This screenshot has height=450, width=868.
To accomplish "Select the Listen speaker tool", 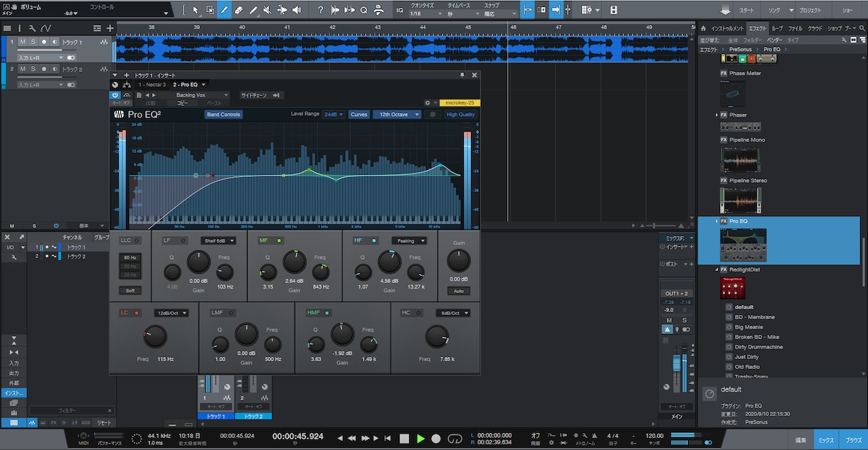I will tap(296, 10).
